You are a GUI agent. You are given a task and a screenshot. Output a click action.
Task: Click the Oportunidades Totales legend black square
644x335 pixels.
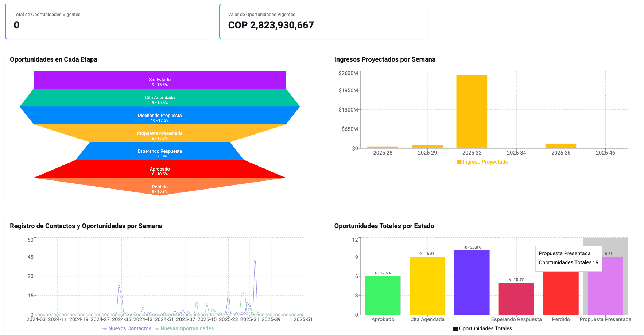point(455,329)
